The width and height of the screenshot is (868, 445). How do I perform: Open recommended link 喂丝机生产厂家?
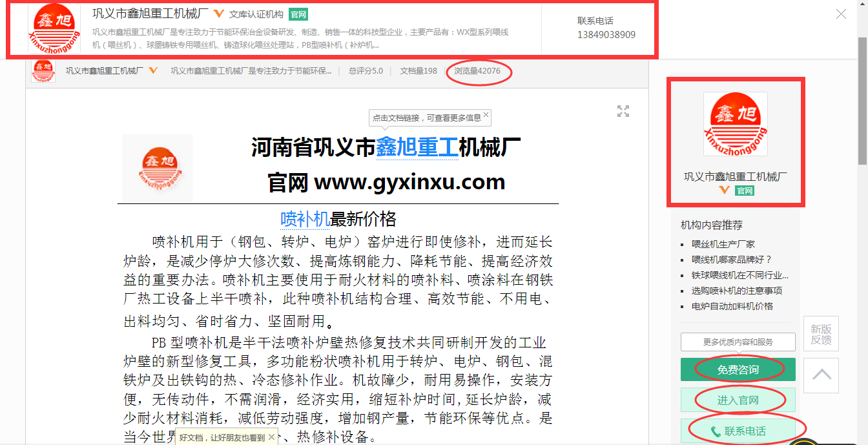[723, 244]
